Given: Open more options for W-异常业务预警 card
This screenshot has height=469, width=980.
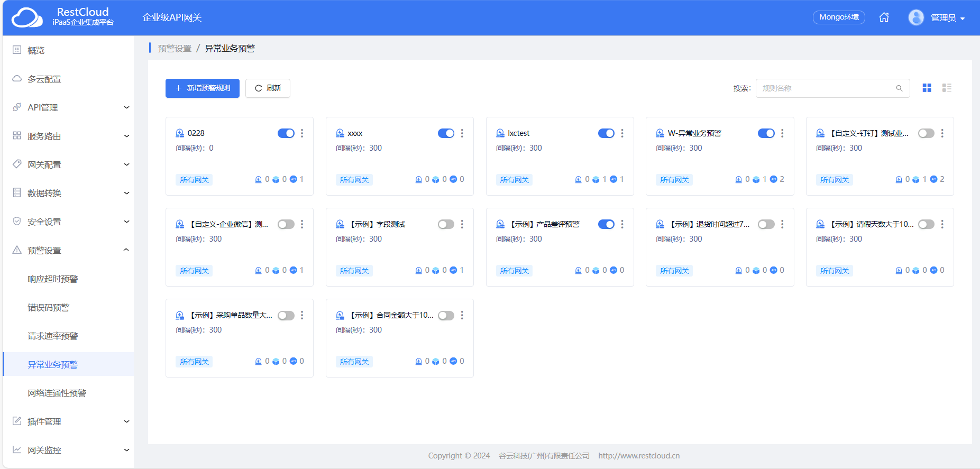Looking at the screenshot, I should pos(782,133).
